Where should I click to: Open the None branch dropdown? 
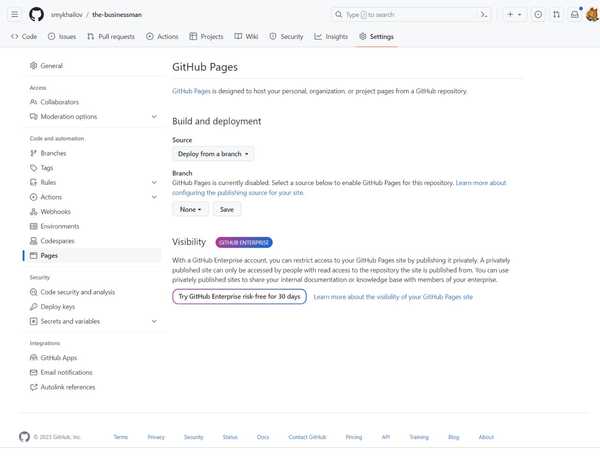[x=191, y=209]
